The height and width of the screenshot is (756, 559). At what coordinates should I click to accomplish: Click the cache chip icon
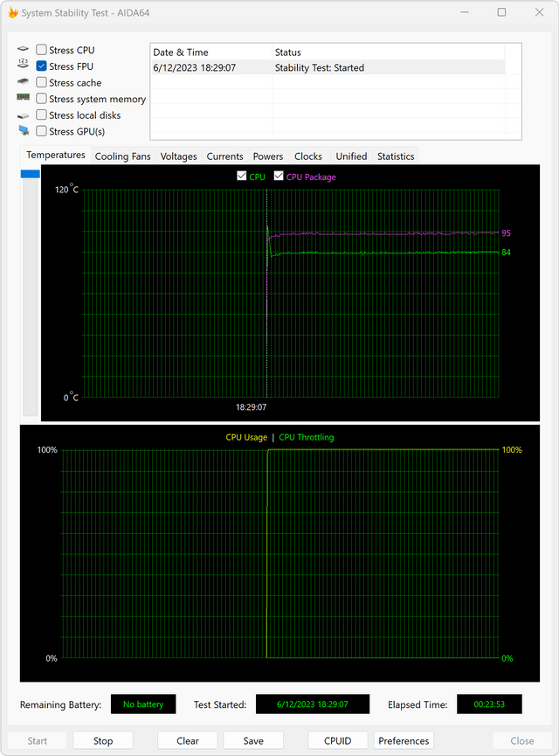point(23,81)
